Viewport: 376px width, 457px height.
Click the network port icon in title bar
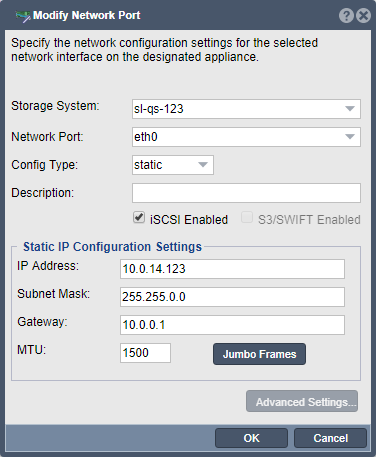point(23,16)
